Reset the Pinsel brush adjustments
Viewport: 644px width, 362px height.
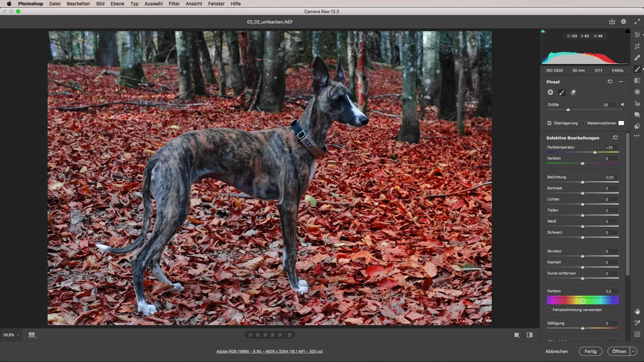point(610,81)
